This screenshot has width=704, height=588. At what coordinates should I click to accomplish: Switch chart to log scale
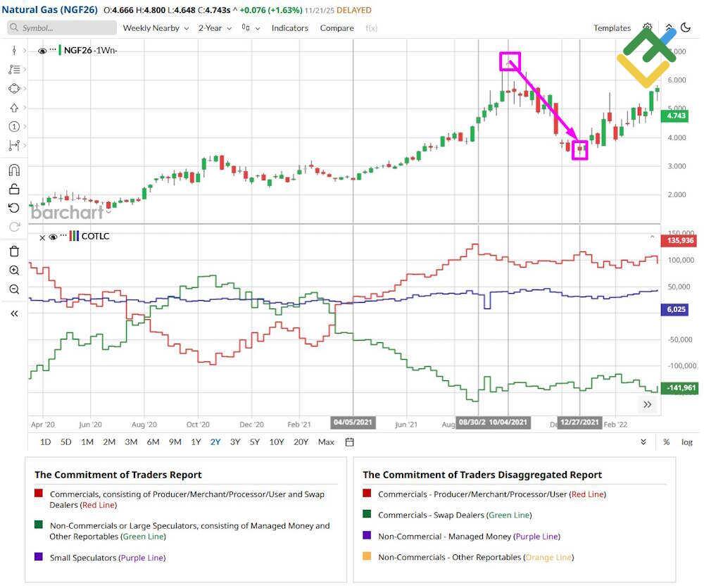687,442
